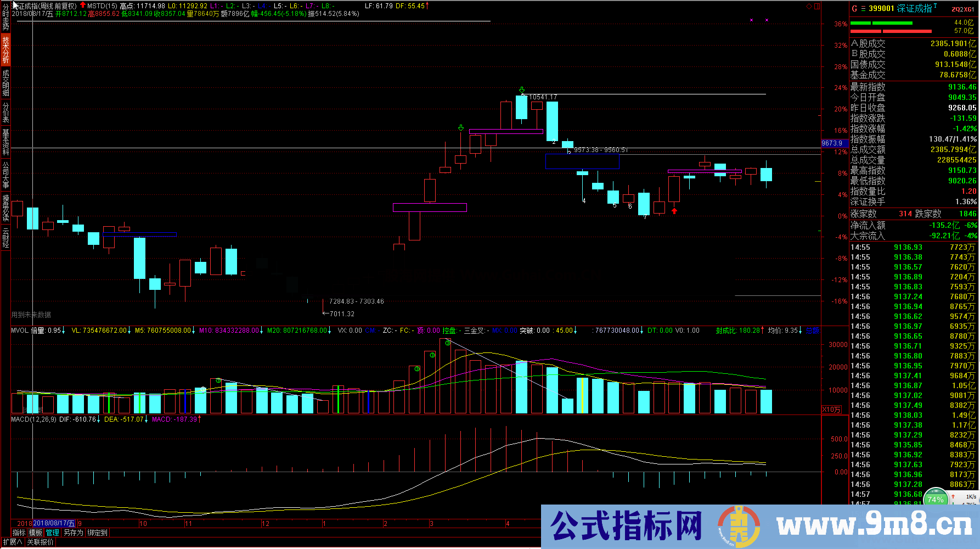980x549 pixels.
Task: Click the 2018/08/17 date marker on time axis
Action: [53, 524]
